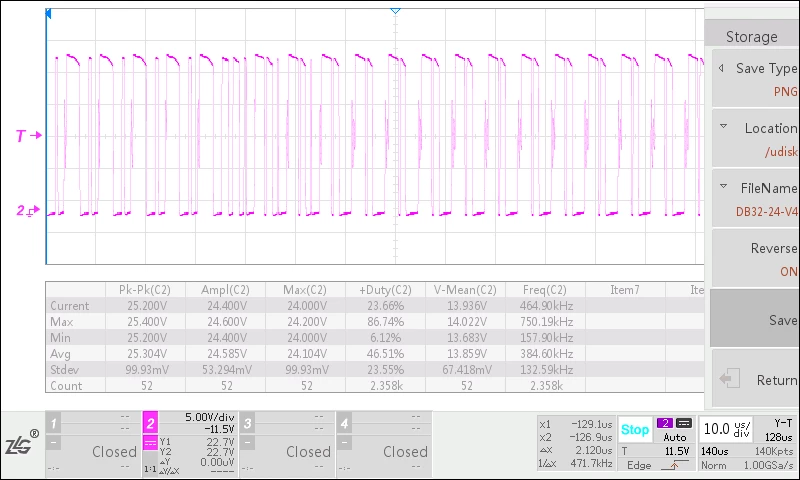The height and width of the screenshot is (480, 800).
Task: Click the x2 cursor value -126.9us
Action: pos(591,437)
